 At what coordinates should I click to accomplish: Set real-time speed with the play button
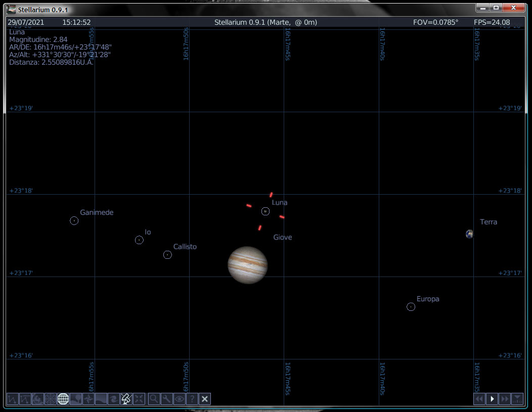[492, 399]
